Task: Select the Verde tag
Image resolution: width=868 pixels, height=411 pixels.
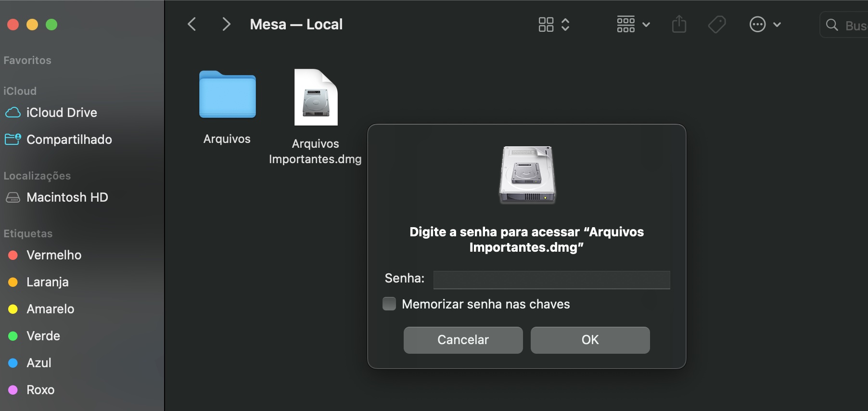Action: tap(43, 336)
